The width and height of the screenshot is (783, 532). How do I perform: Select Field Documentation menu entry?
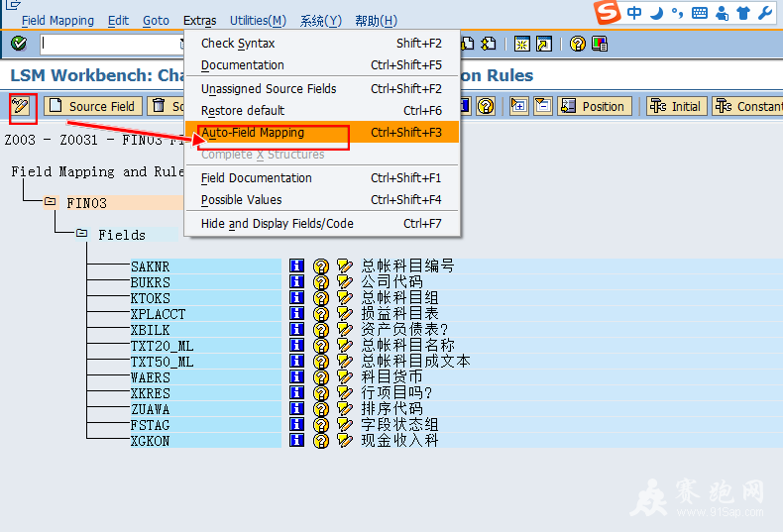321,177
